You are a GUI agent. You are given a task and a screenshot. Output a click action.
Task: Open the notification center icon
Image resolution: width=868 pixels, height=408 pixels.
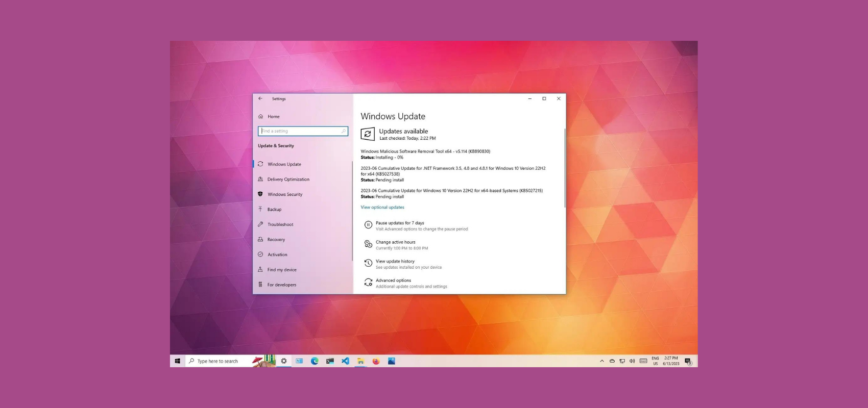pyautogui.click(x=688, y=362)
